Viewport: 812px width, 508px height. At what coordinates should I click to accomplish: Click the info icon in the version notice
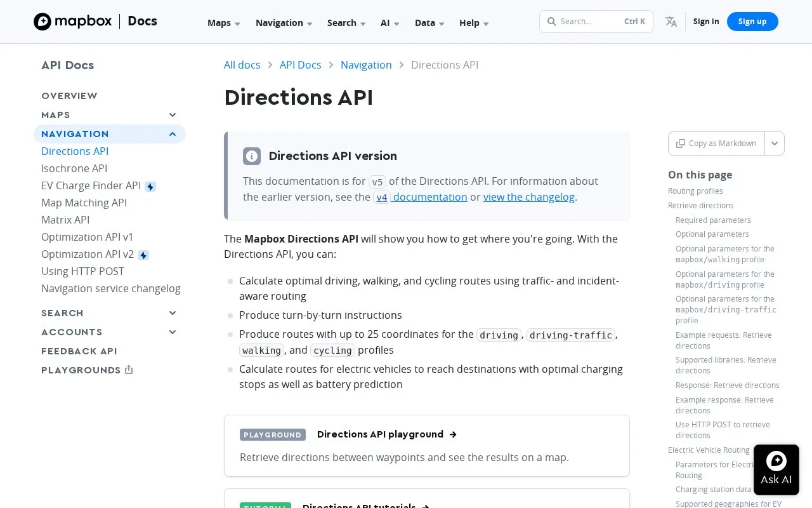click(252, 156)
